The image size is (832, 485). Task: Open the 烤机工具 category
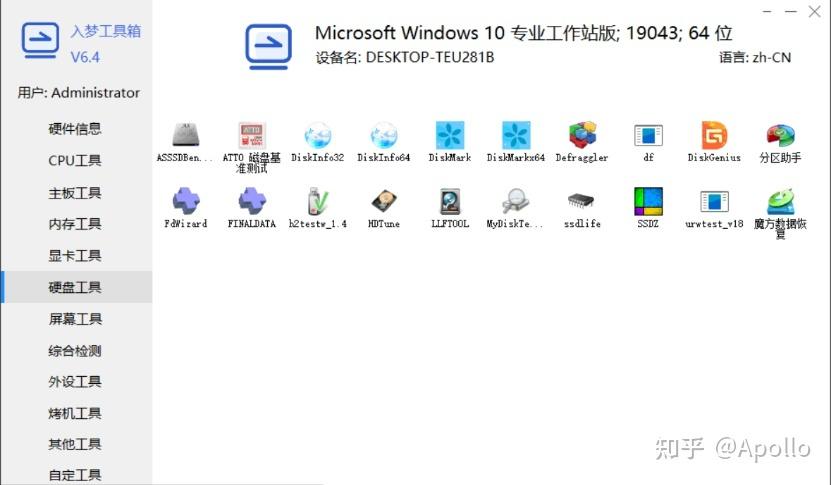[75, 414]
